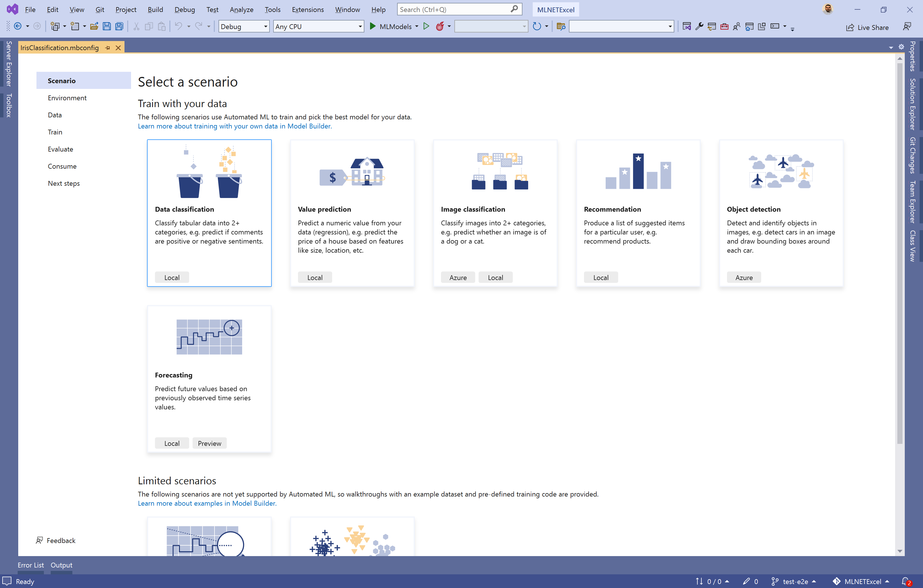Screen dimensions: 923x588
Task: Select Azure for Image classification
Action: 458,277
